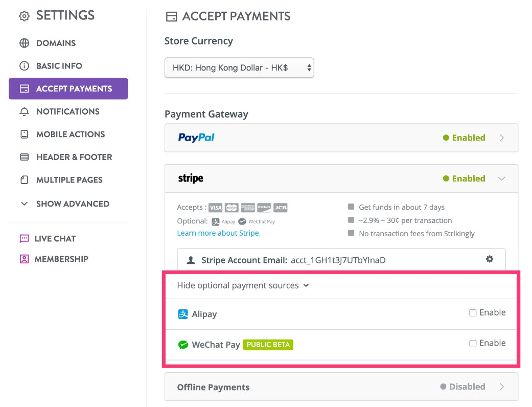Image resolution: width=532 pixels, height=407 pixels.
Task: Open Stripe account settings gear
Action: pos(489,259)
